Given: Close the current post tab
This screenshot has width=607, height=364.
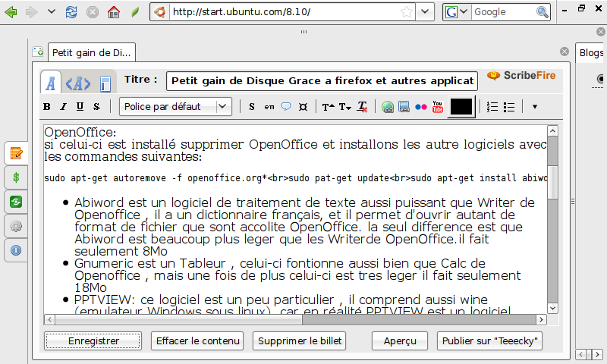Looking at the screenshot, I should click(565, 52).
